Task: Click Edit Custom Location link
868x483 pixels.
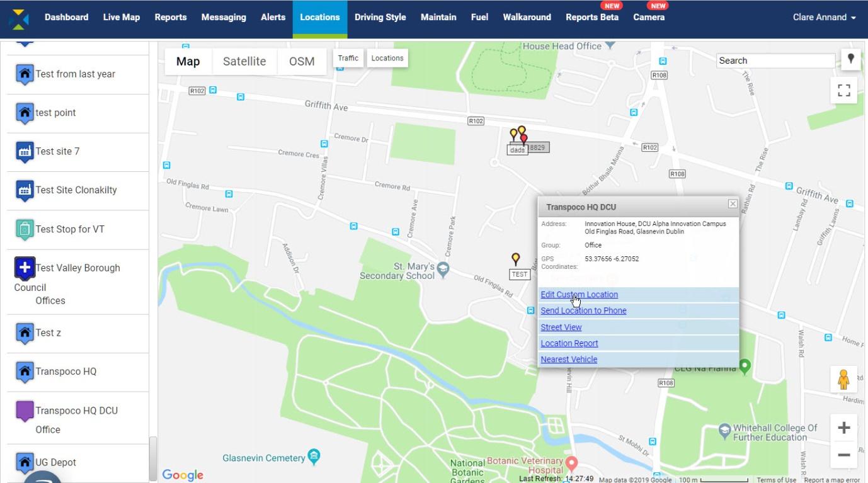Action: click(x=579, y=295)
